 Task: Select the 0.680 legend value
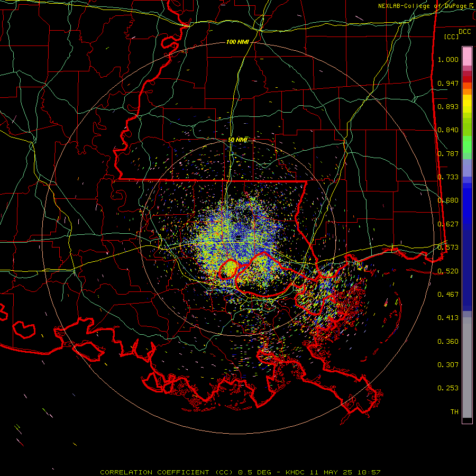[x=448, y=200]
